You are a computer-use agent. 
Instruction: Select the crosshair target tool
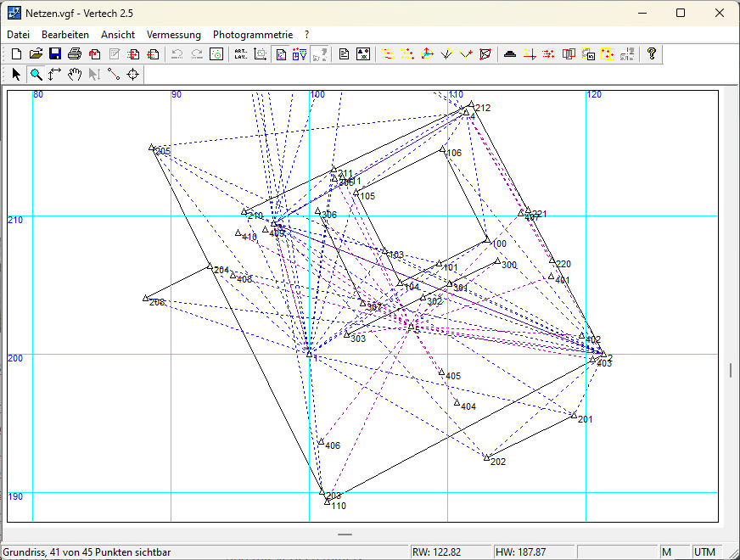(x=133, y=75)
